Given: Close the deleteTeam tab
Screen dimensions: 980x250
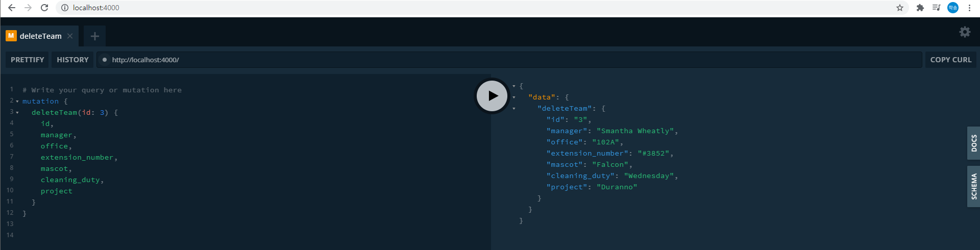Looking at the screenshot, I should tap(70, 36).
